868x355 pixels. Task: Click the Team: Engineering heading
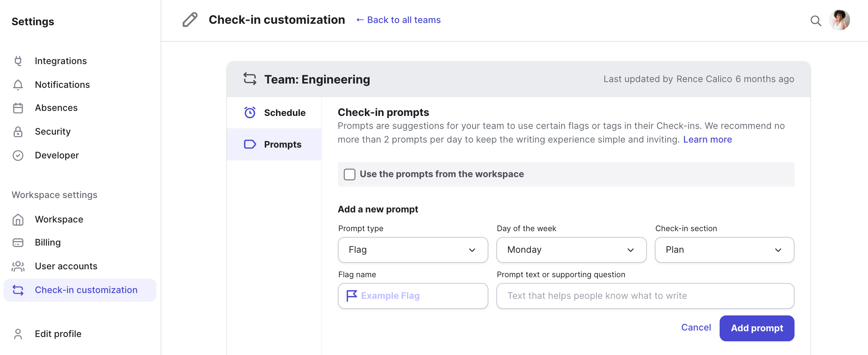coord(317,79)
